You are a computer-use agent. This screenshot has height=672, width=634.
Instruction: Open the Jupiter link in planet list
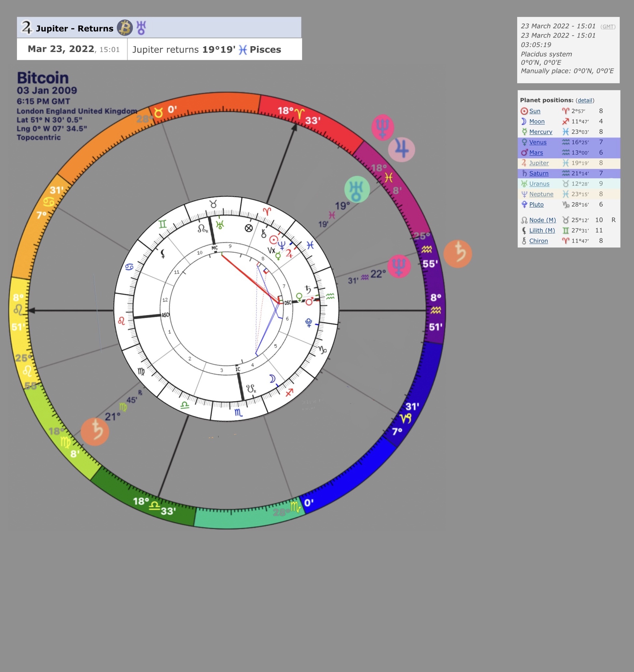click(x=539, y=163)
